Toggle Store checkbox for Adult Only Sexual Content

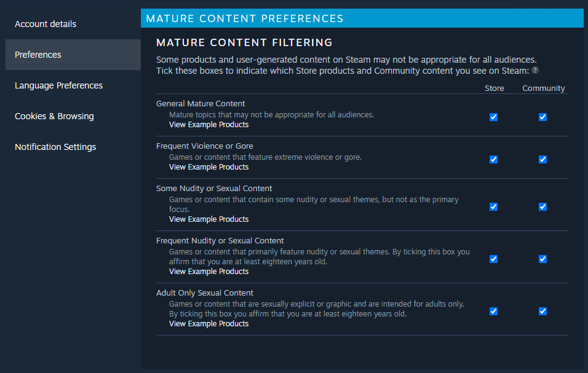click(x=493, y=311)
